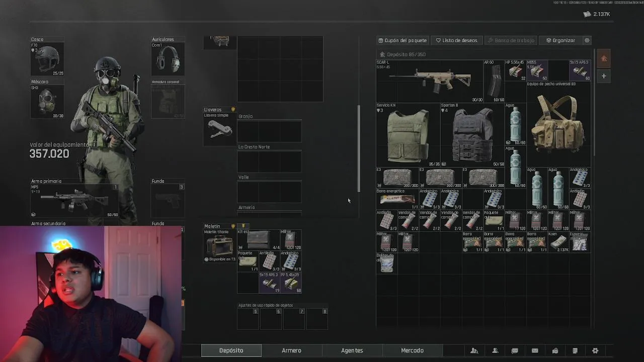The height and width of the screenshot is (362, 644).
Task: Click Organizar to sort the stash
Action: [560, 40]
